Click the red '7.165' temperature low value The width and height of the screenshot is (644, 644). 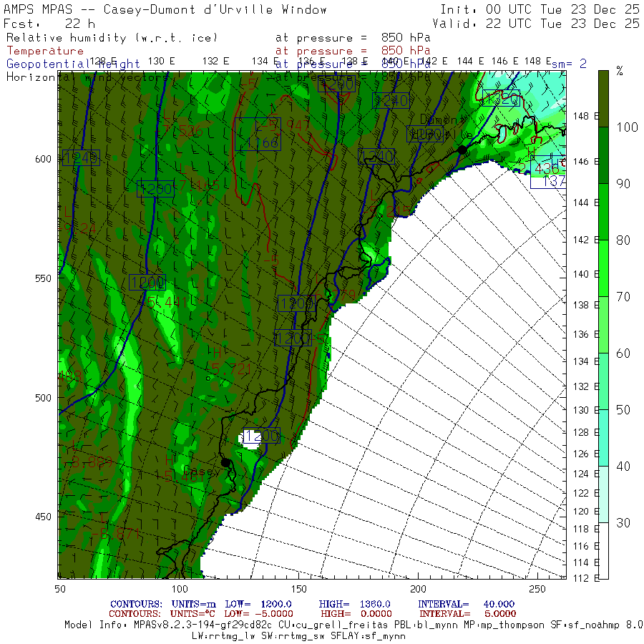tap(199, 185)
